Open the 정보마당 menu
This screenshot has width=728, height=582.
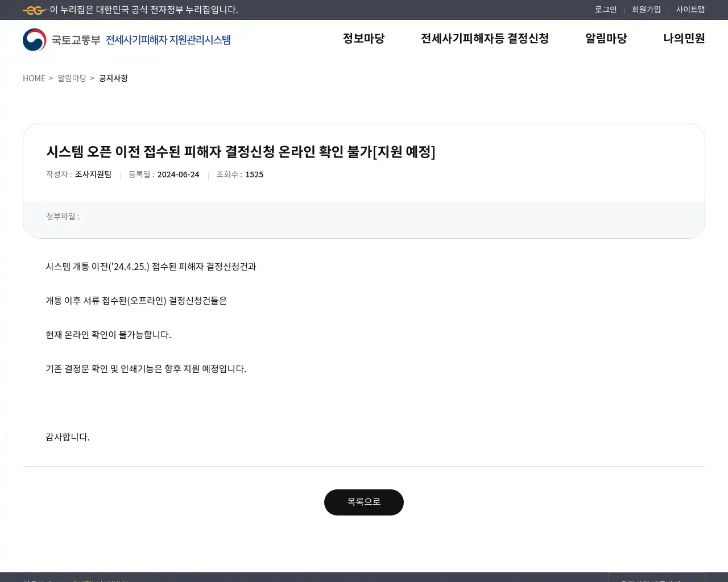[363, 39]
